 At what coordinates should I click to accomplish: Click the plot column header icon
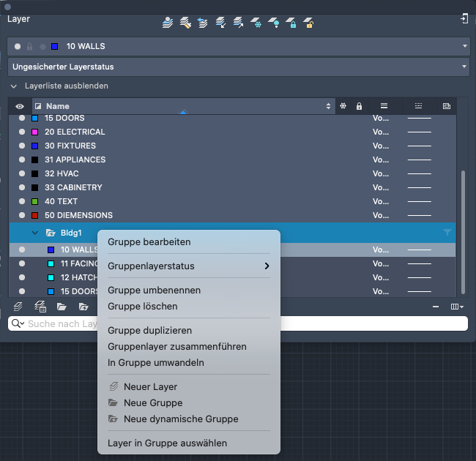pos(447,106)
